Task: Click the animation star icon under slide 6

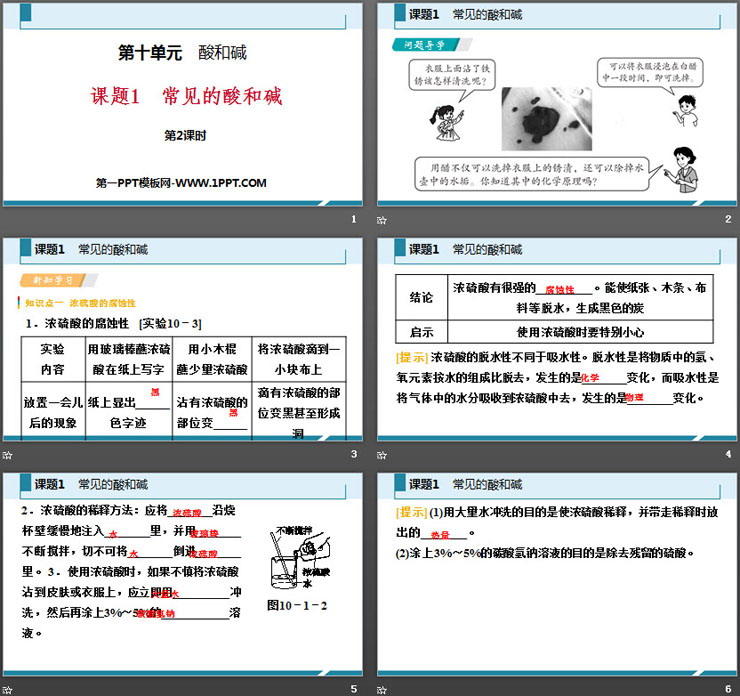Action: [382, 688]
